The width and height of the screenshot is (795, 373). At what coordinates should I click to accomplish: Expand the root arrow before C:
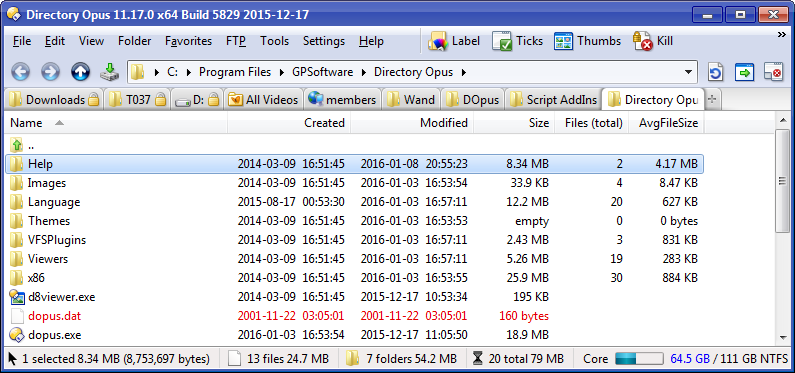coord(157,72)
